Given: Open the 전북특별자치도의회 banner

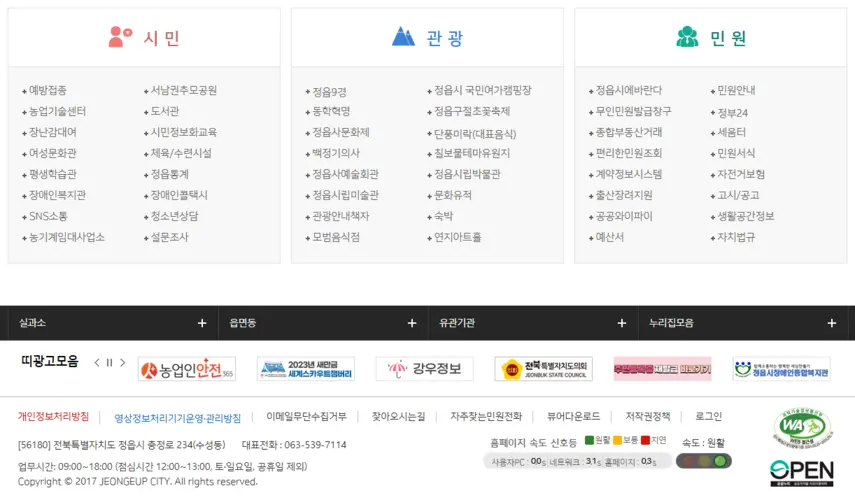Looking at the screenshot, I should pyautogui.click(x=544, y=369).
